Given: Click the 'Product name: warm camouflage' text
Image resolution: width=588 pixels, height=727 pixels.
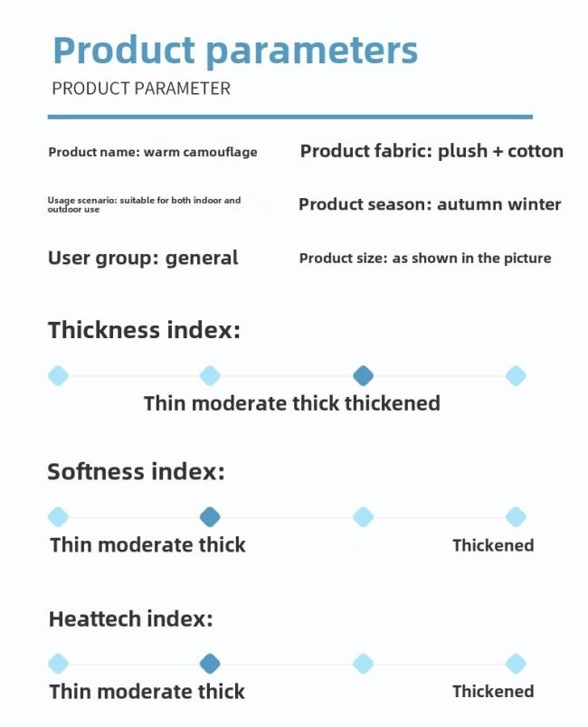Looking at the screenshot, I should [153, 153].
